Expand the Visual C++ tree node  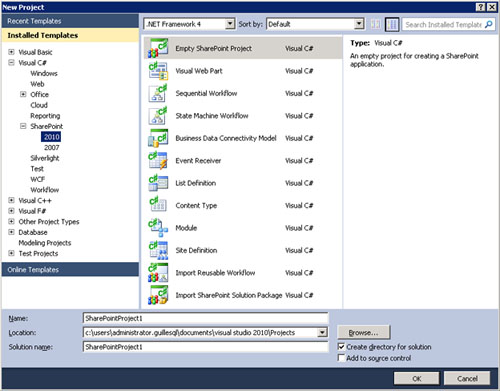(11, 200)
